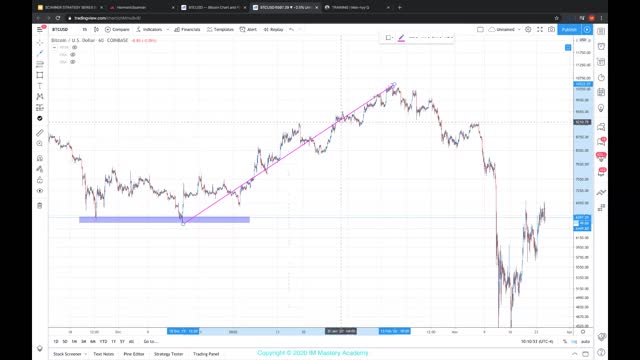Open the candle chart style selector
640x360 pixels.
point(96,29)
